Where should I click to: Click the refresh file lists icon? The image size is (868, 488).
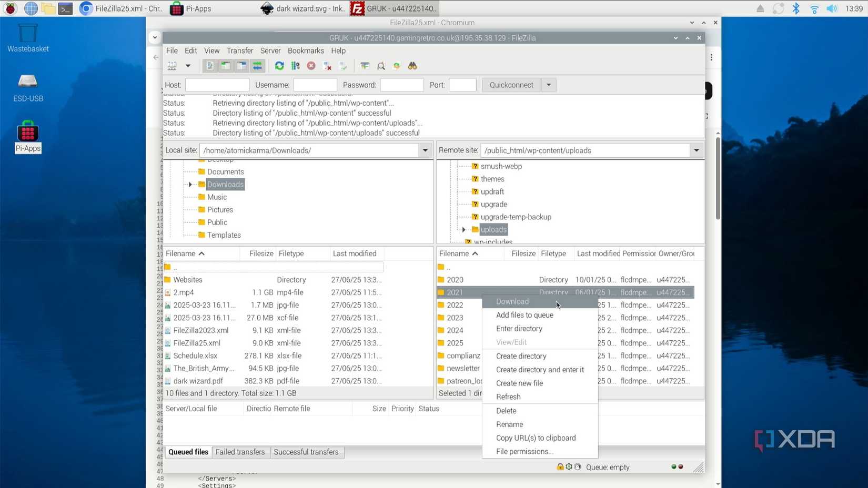point(279,66)
